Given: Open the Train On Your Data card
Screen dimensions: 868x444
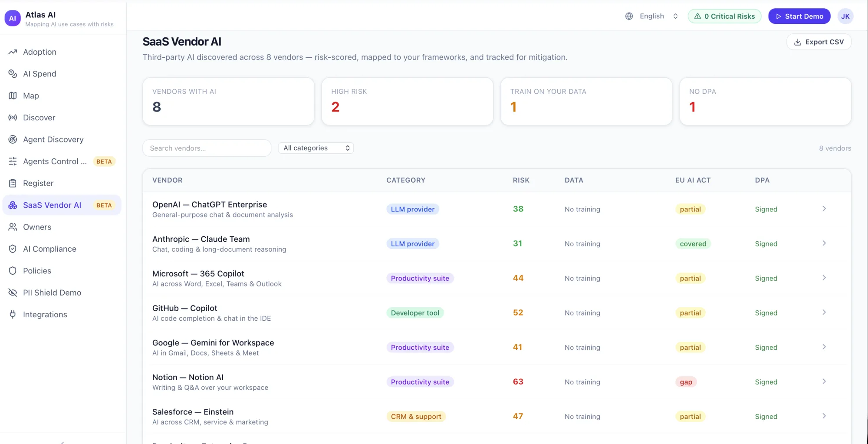Looking at the screenshot, I should [586, 102].
